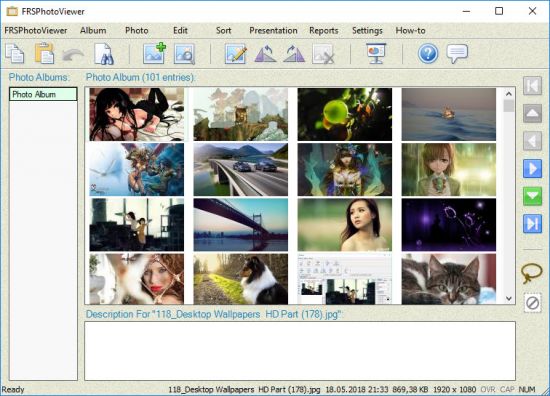Click scrollbar up arrow in album
This screenshot has height=396, width=550.
pyautogui.click(x=509, y=94)
